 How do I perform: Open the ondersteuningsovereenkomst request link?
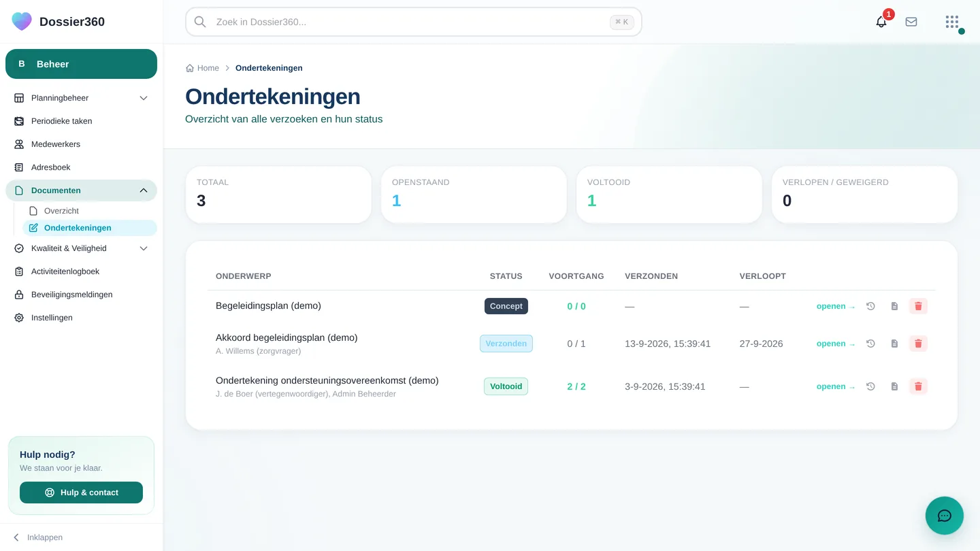[836, 386]
